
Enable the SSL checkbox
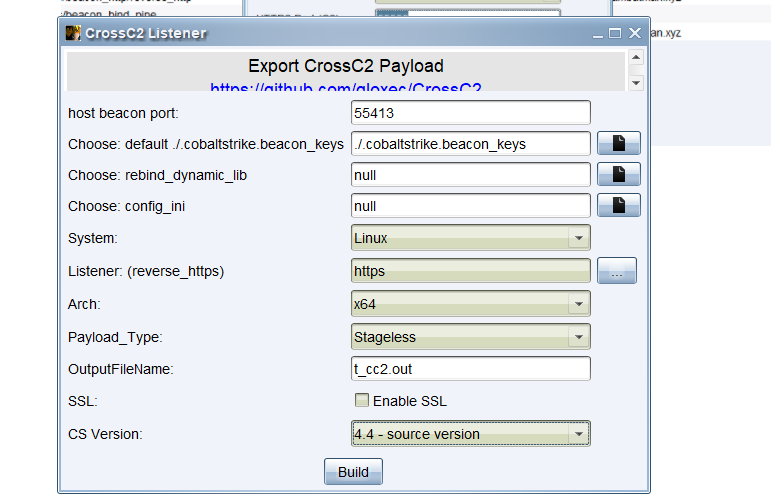point(362,400)
